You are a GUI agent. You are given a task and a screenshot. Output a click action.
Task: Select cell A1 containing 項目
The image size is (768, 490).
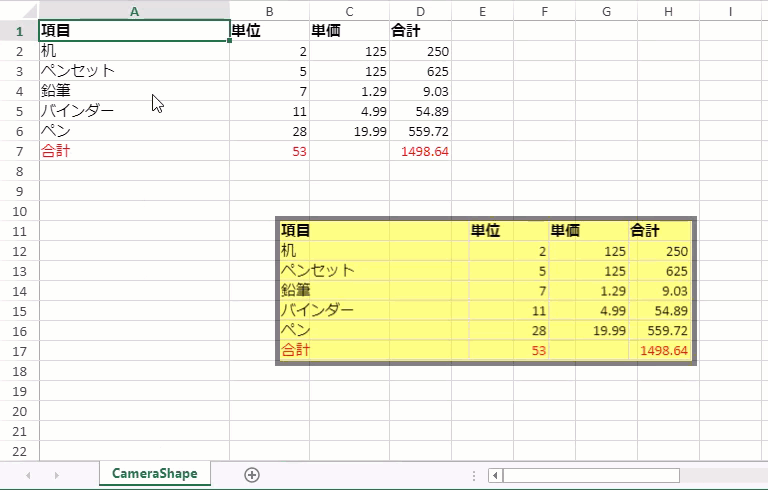(134, 31)
